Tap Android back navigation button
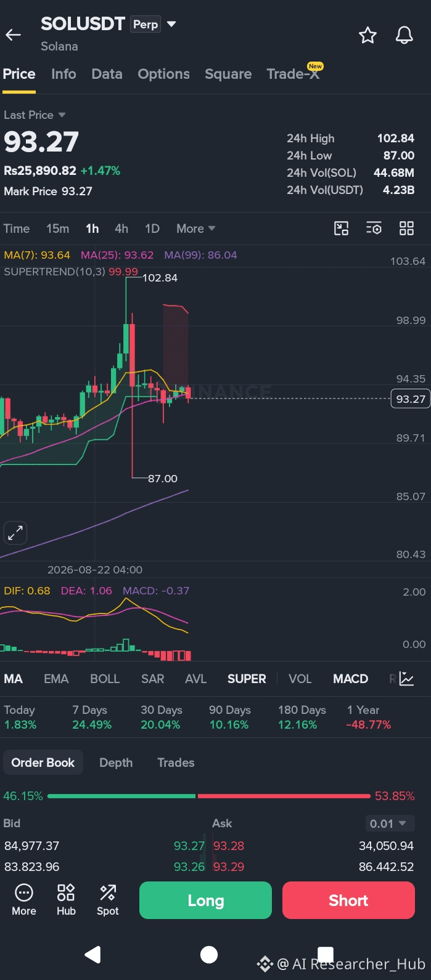 (x=92, y=955)
